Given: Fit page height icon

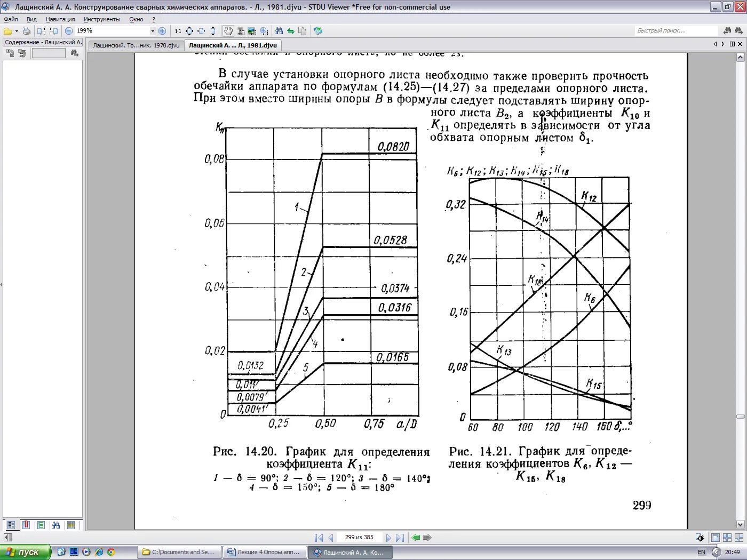Looking at the screenshot, I should 213,31.
